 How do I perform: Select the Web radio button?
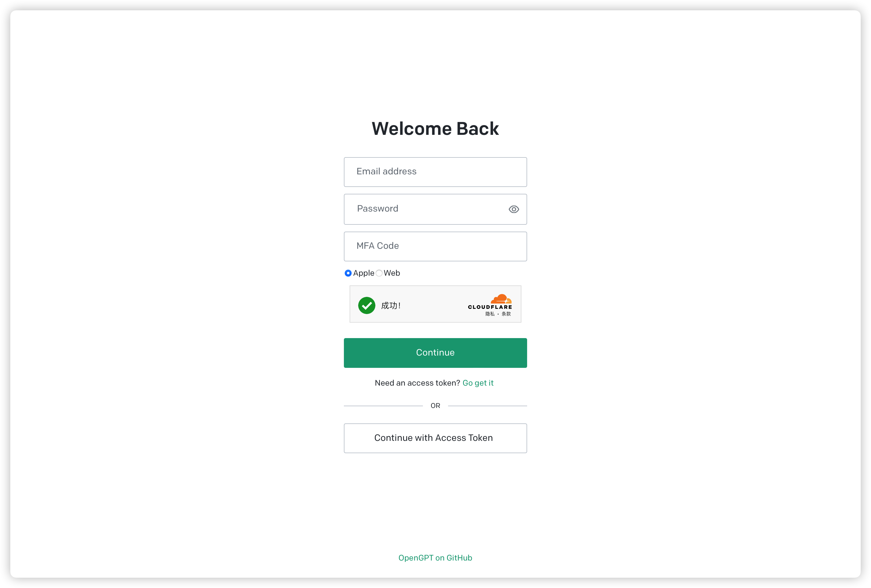(379, 273)
